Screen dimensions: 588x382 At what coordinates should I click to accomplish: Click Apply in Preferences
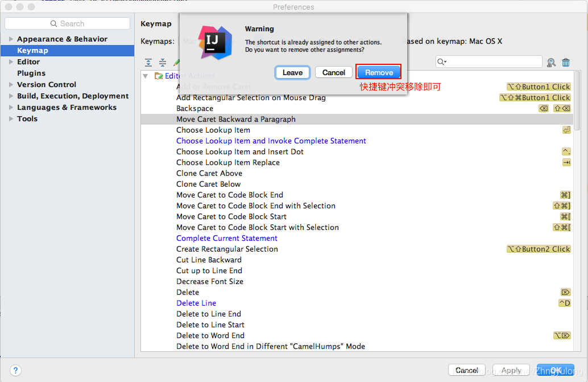pos(511,371)
